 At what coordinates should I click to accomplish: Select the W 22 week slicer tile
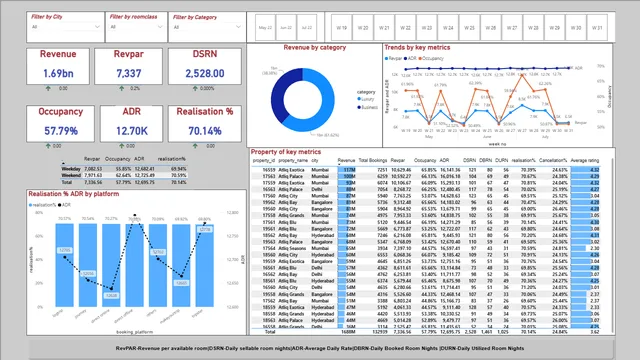(405, 28)
